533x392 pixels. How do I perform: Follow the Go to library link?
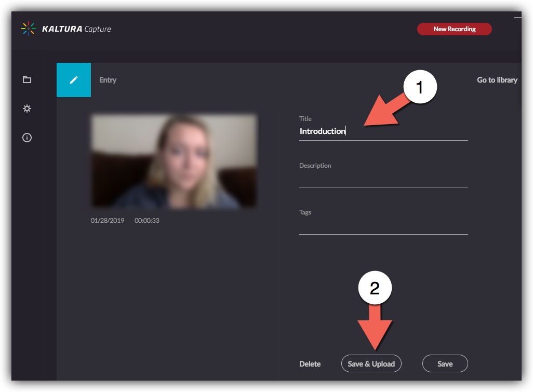(497, 80)
